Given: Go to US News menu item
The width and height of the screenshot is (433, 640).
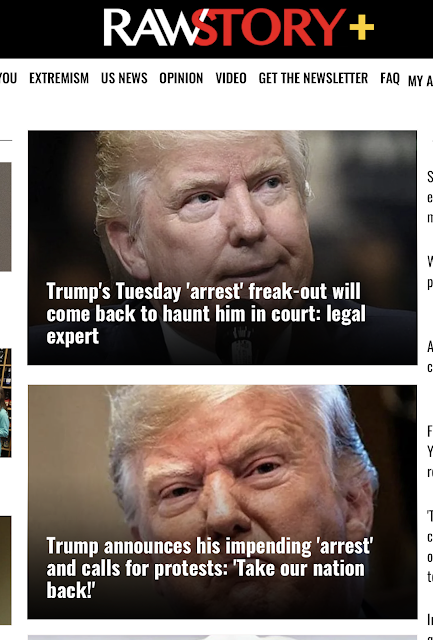Looking at the screenshot, I should 124,78.
